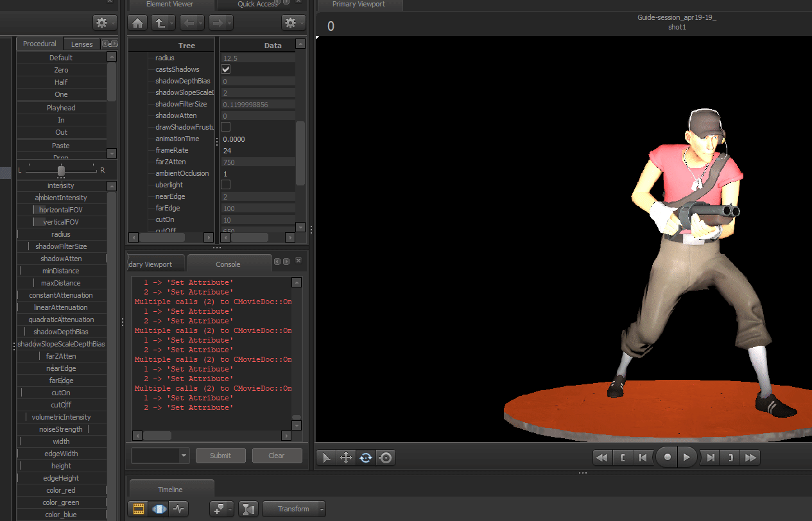Apply the Default procedural preset
812x521 pixels.
[61, 58]
